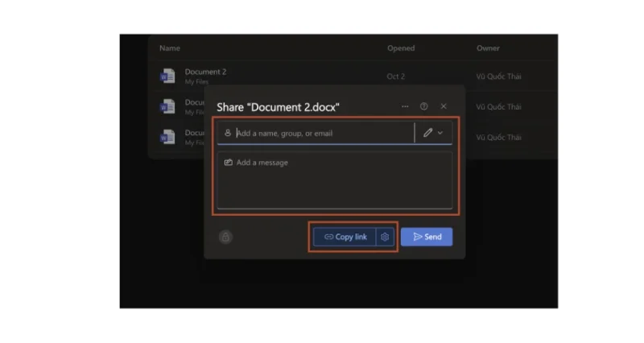Click the Owner column header
The image size is (644, 343).
tap(488, 48)
